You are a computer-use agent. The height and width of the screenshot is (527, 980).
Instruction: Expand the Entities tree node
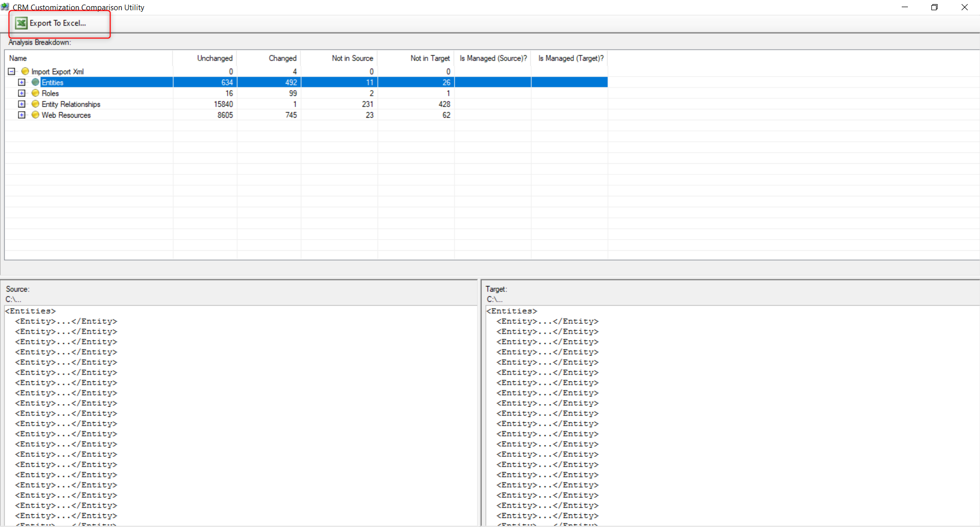point(21,82)
